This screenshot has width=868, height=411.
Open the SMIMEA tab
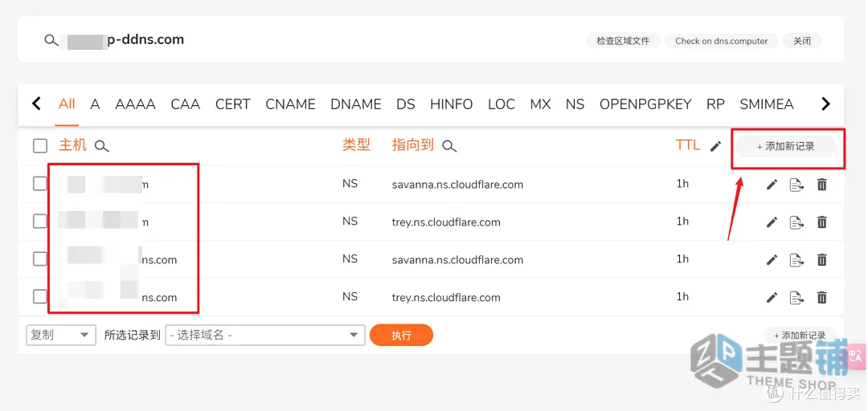click(767, 104)
